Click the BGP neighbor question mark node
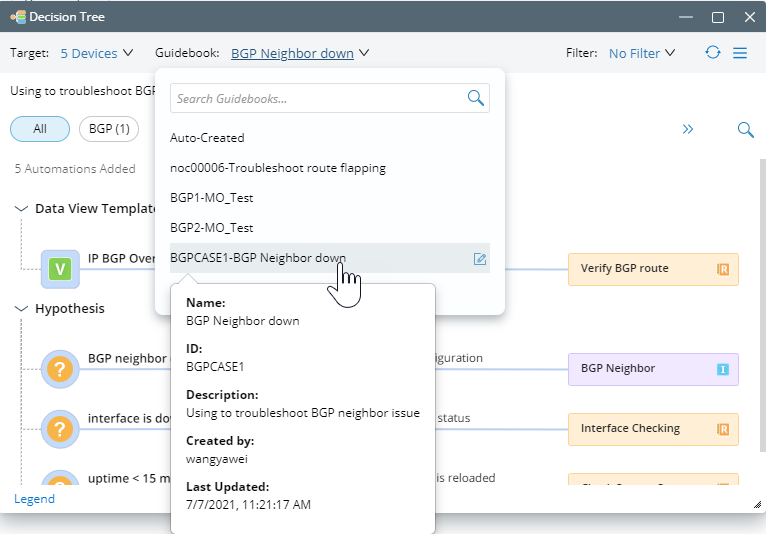The height and width of the screenshot is (534, 766). (60, 369)
